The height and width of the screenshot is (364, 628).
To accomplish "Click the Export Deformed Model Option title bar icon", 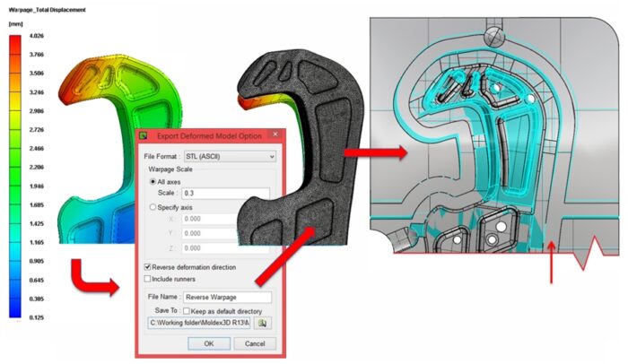I will (144, 135).
